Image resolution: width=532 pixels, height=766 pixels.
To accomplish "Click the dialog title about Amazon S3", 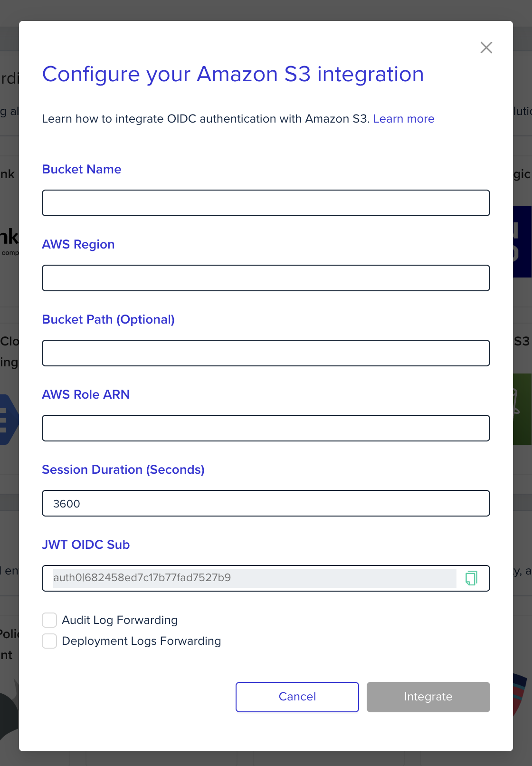I will 233,75.
